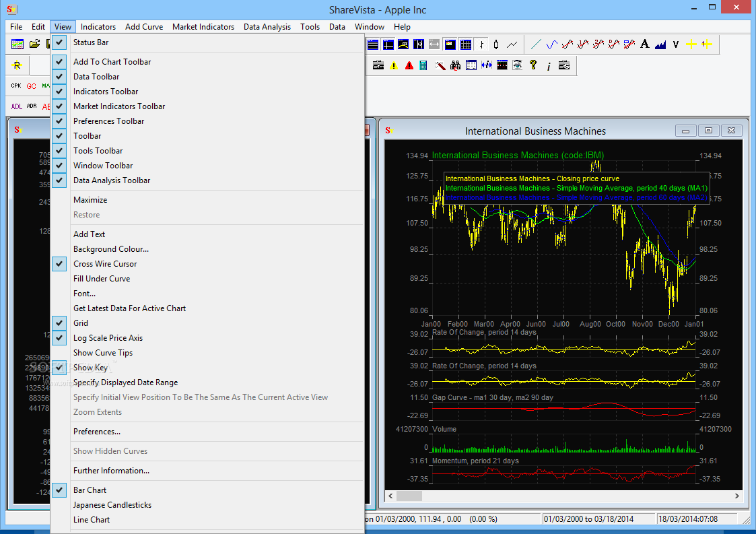Toggle Status Bar visibility
This screenshot has height=534, width=756.
coord(207,42)
